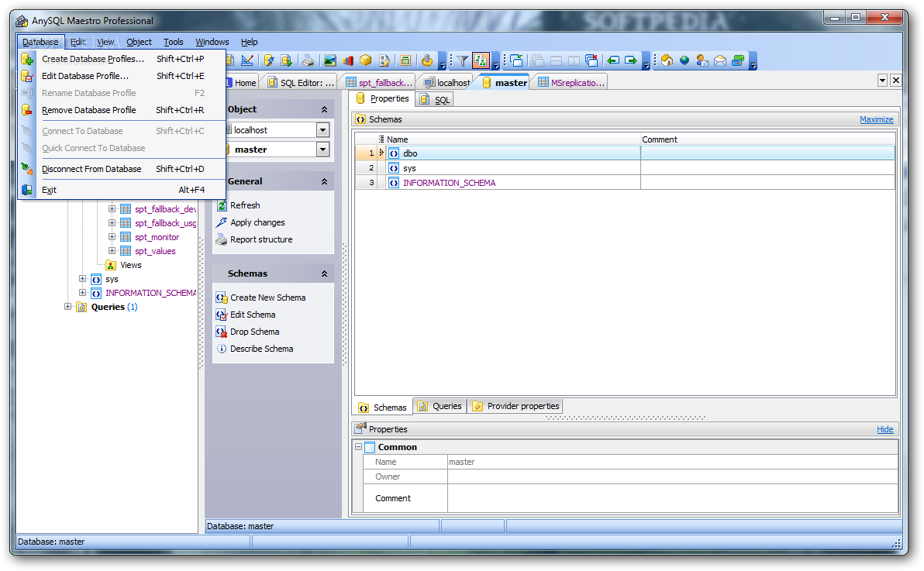Image resolution: width=924 pixels, height=571 pixels.
Task: Switch to the SQL Editor tab
Action: tap(301, 82)
